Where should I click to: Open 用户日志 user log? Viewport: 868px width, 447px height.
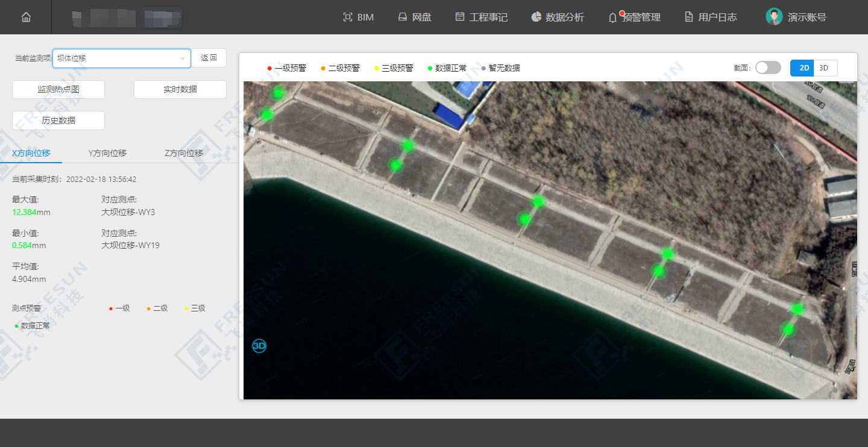click(x=711, y=17)
